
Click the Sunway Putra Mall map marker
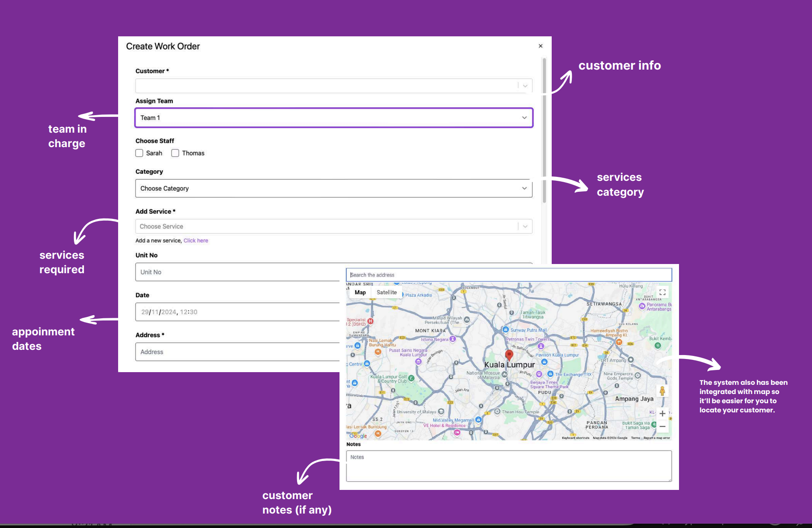506,330
